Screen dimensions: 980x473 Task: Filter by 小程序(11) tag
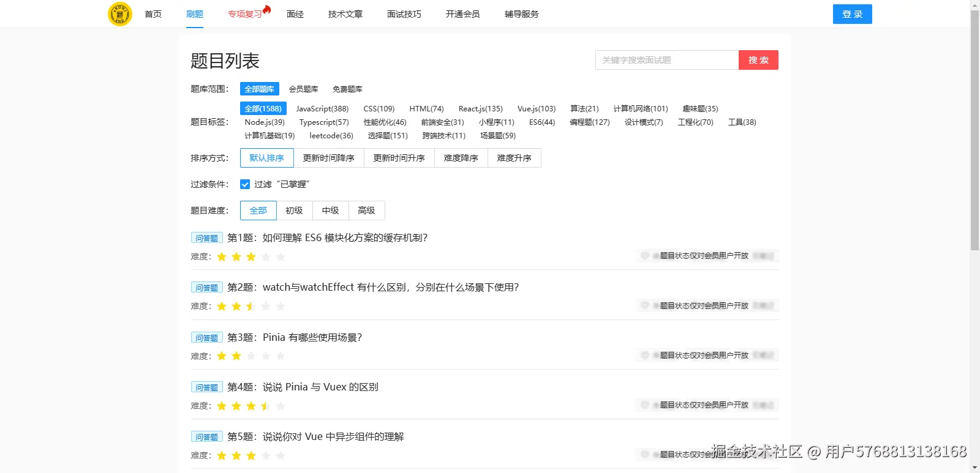pyautogui.click(x=497, y=122)
